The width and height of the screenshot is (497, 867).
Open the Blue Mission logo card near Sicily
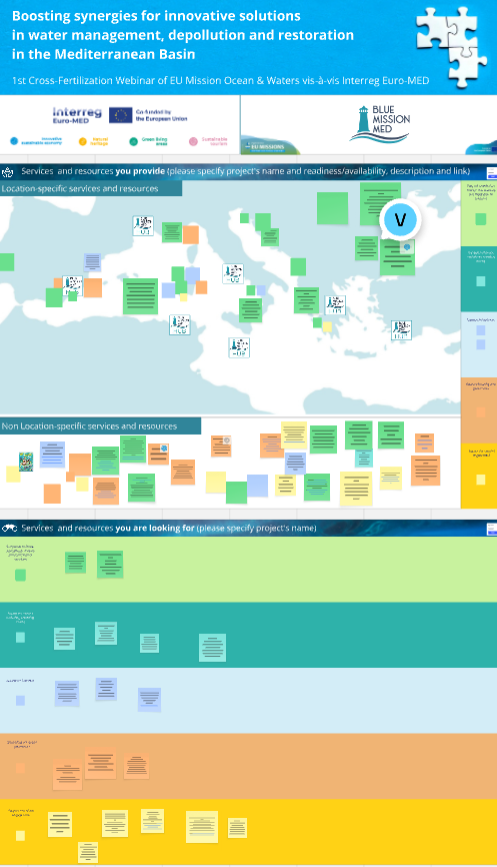pyautogui.click(x=239, y=347)
